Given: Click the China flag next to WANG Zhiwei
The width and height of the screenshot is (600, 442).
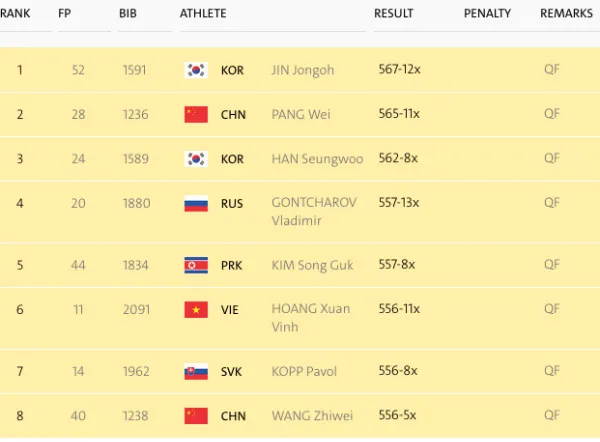Looking at the screenshot, I should (x=195, y=415).
